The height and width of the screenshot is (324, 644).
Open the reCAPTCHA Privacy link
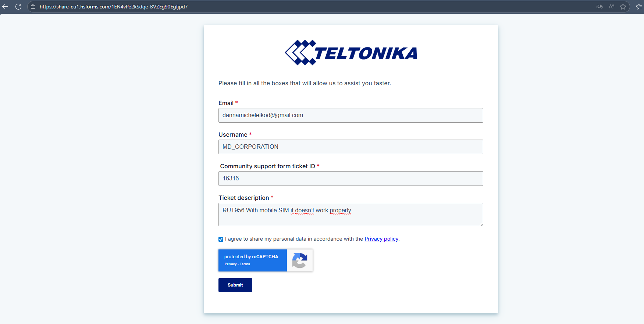click(230, 264)
